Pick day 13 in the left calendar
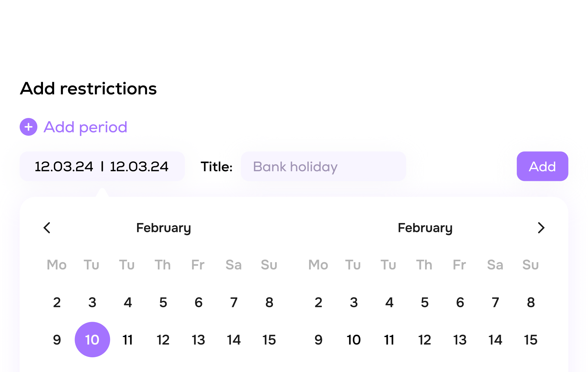The width and height of the screenshot is (588, 372). [x=198, y=340]
